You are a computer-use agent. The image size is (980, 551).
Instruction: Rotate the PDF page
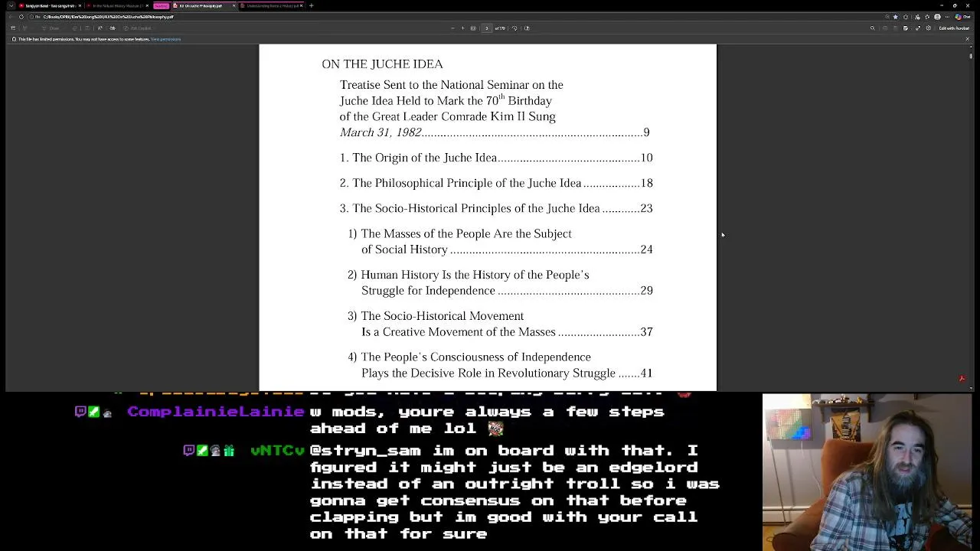tap(514, 28)
